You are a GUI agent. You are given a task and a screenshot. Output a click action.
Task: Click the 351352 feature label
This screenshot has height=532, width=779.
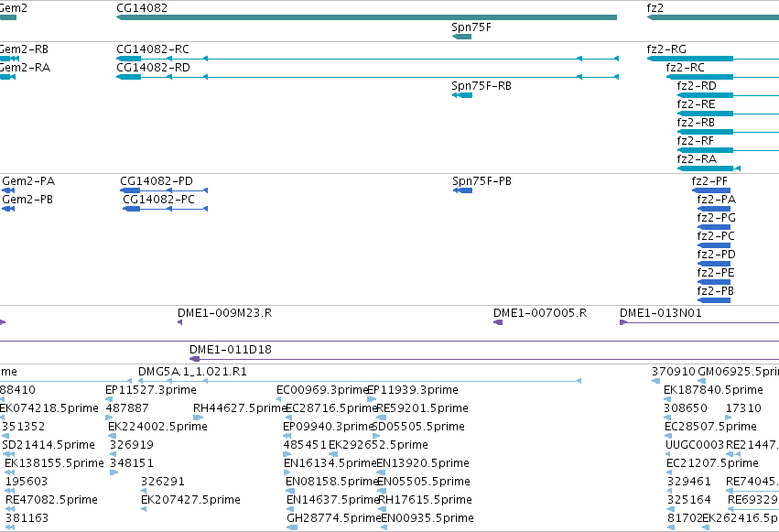24,428
